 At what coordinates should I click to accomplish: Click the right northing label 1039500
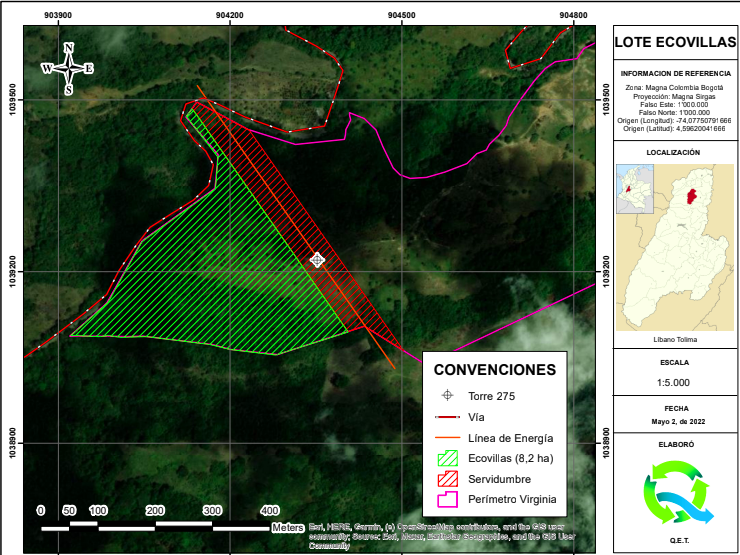[x=605, y=99]
